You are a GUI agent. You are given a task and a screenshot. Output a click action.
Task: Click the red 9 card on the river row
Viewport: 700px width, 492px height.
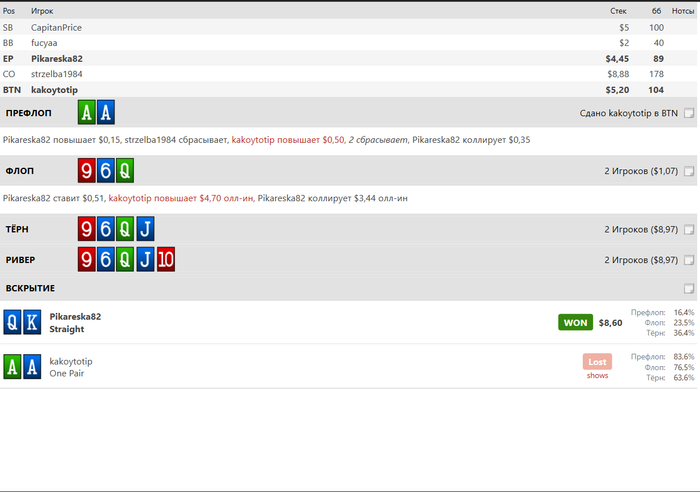(x=87, y=259)
